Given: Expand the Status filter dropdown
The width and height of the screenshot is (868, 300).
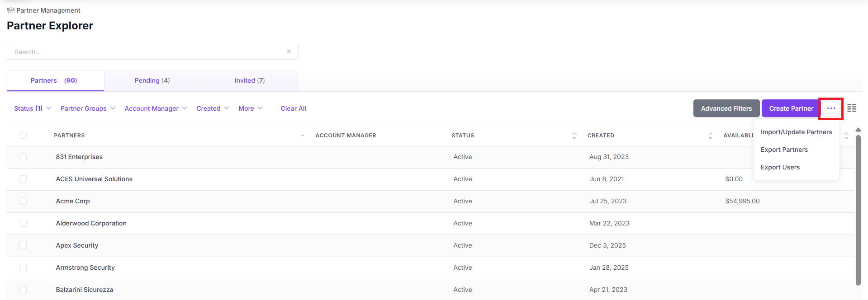Looking at the screenshot, I should pos(33,108).
